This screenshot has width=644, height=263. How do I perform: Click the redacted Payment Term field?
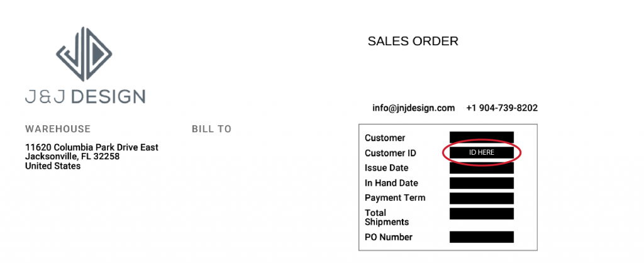pos(482,198)
